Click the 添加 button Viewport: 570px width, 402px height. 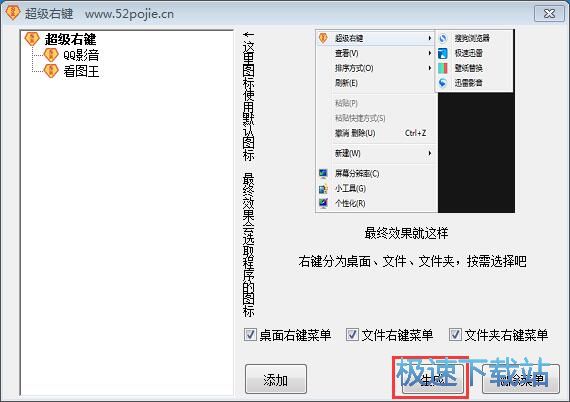276,379
